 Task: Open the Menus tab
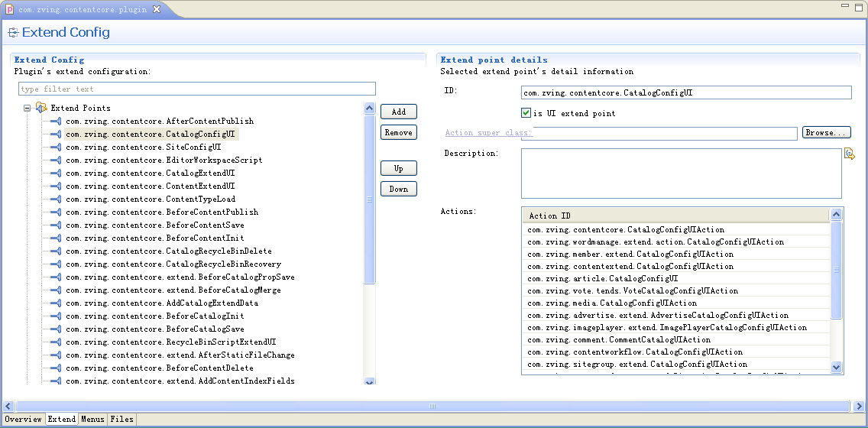[92, 420]
